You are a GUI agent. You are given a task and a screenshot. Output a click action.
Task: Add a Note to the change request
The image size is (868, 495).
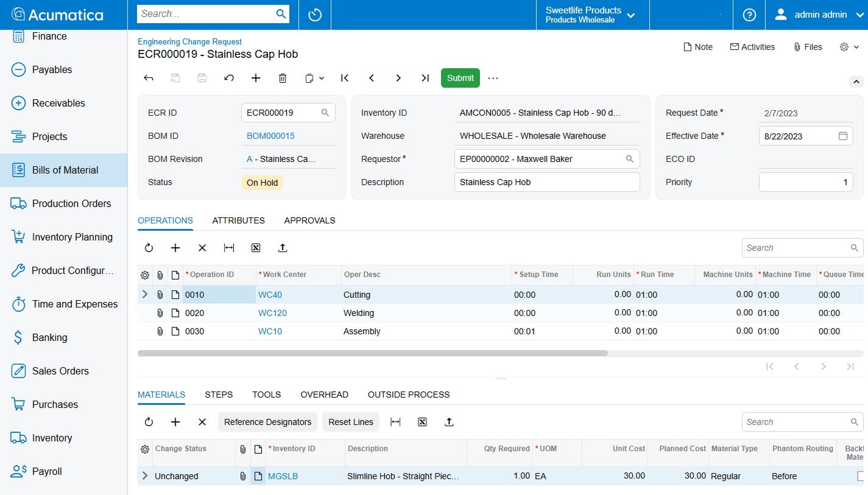coord(697,47)
